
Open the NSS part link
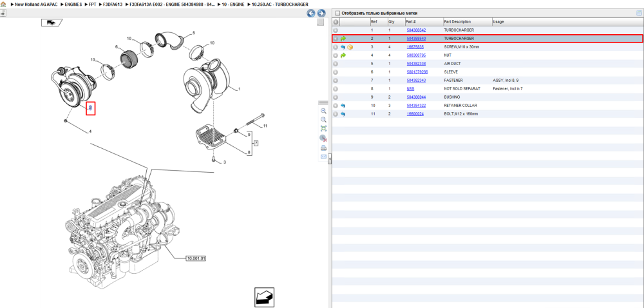click(410, 89)
